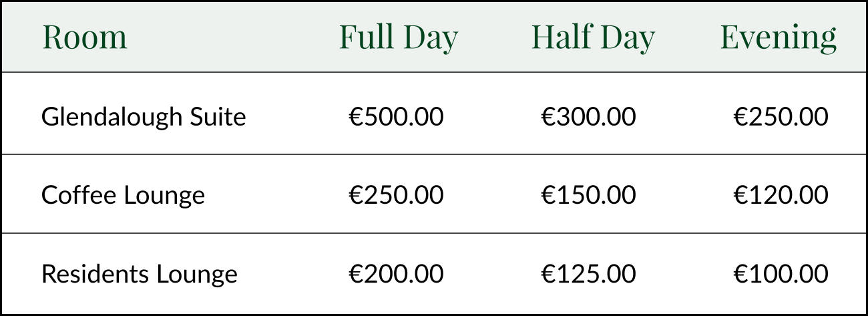Click the word Glendalough
This screenshot has width=868, height=316.
click(112, 118)
